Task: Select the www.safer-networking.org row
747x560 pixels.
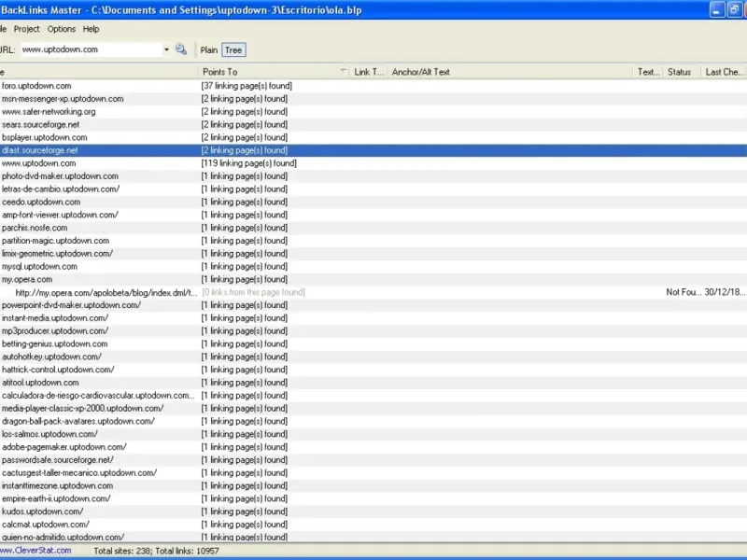Action: click(x=373, y=111)
